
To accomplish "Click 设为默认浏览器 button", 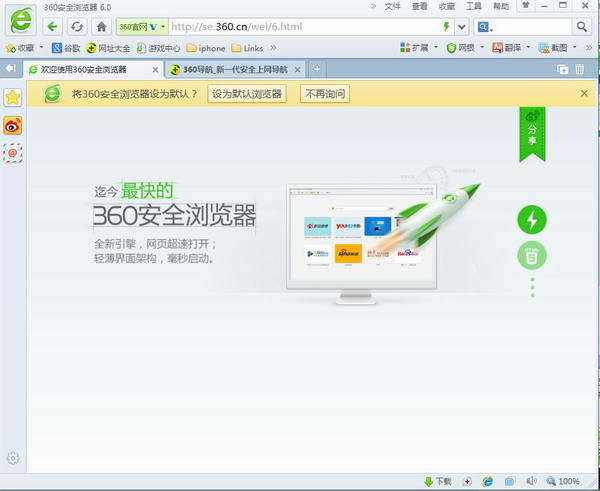I will 247,94.
